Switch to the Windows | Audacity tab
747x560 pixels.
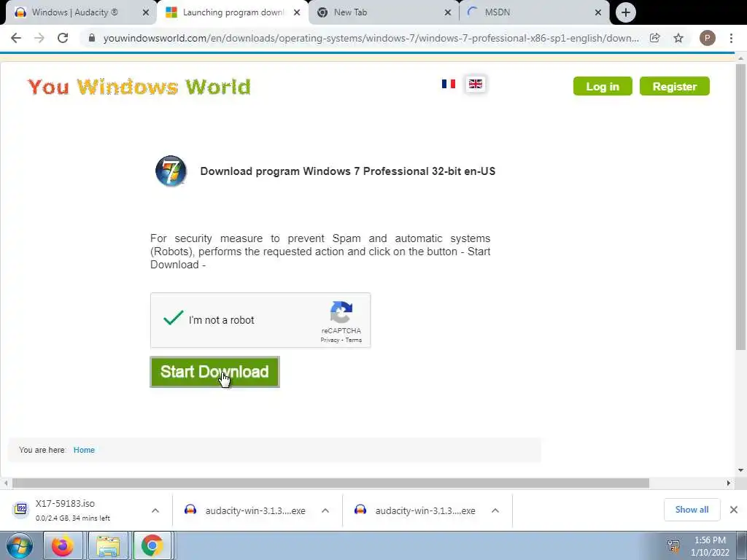pos(81,12)
